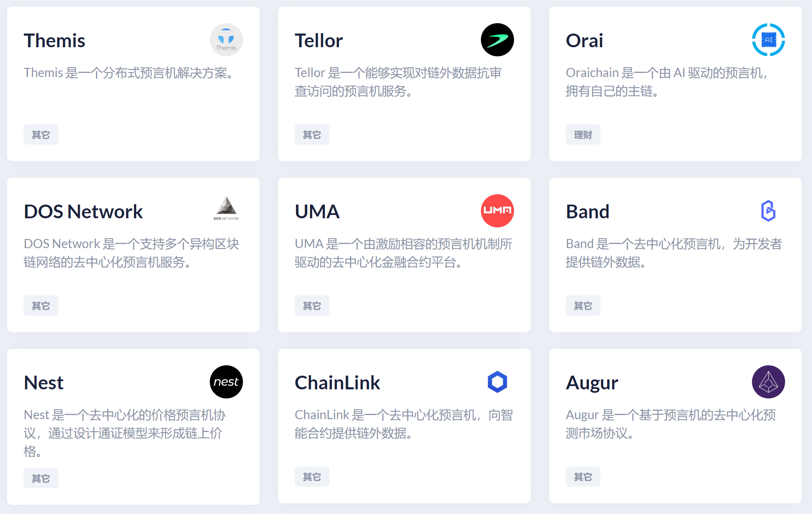
Task: Select the 其它 tag on Themis card
Action: (41, 135)
